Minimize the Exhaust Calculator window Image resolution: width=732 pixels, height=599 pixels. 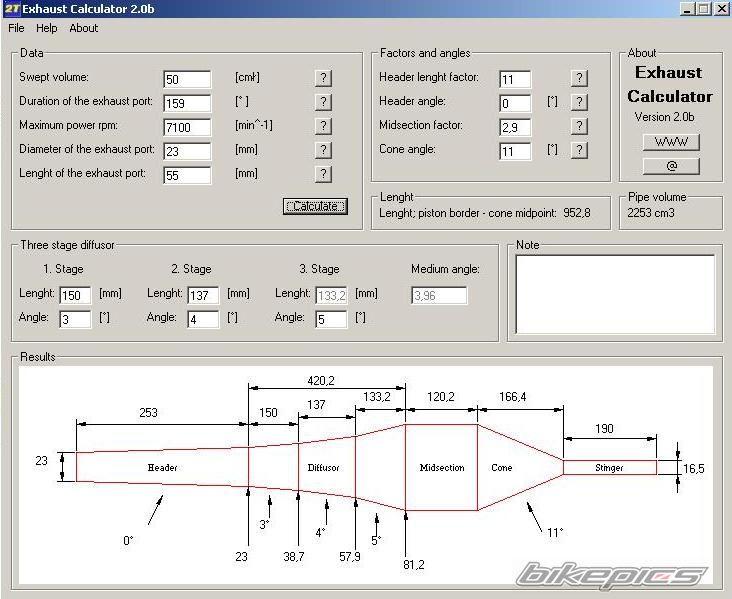687,9
